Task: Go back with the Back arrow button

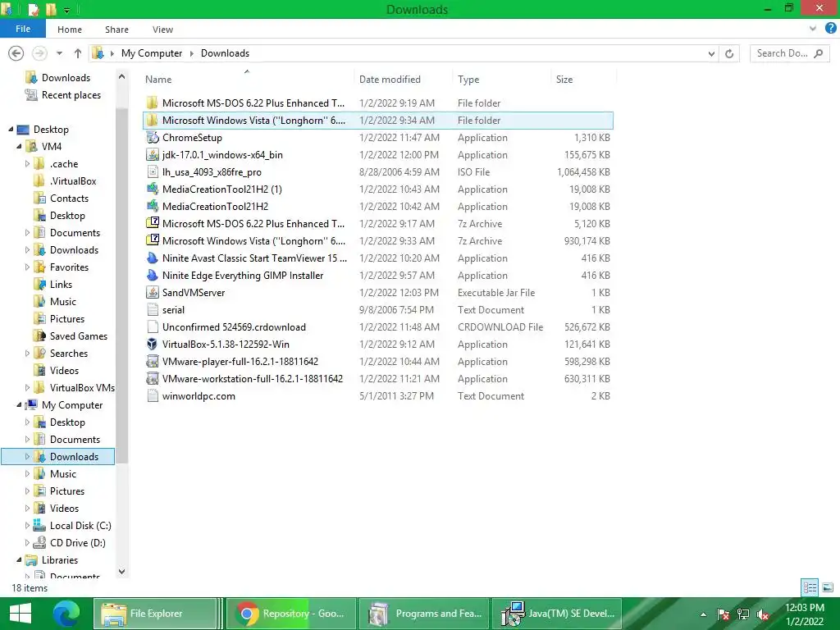Action: pos(16,53)
